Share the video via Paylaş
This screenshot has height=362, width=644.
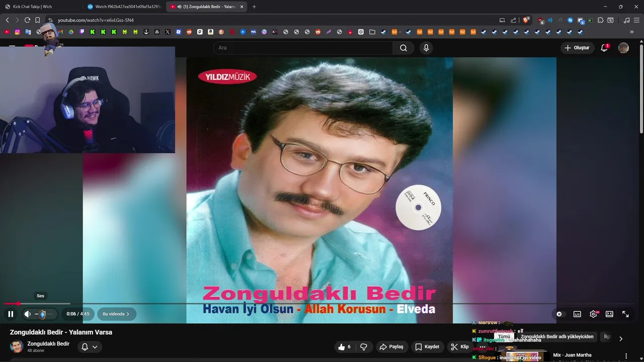coord(391,347)
